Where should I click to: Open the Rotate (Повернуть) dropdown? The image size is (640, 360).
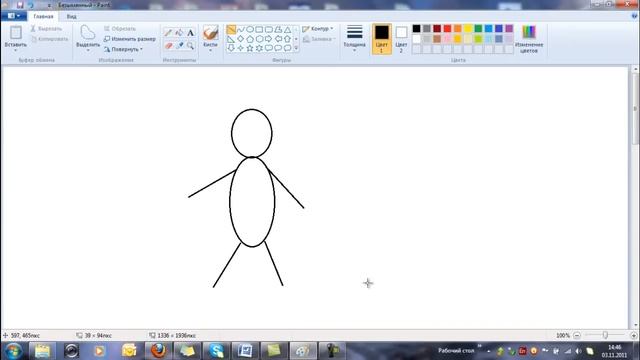[x=123, y=49]
